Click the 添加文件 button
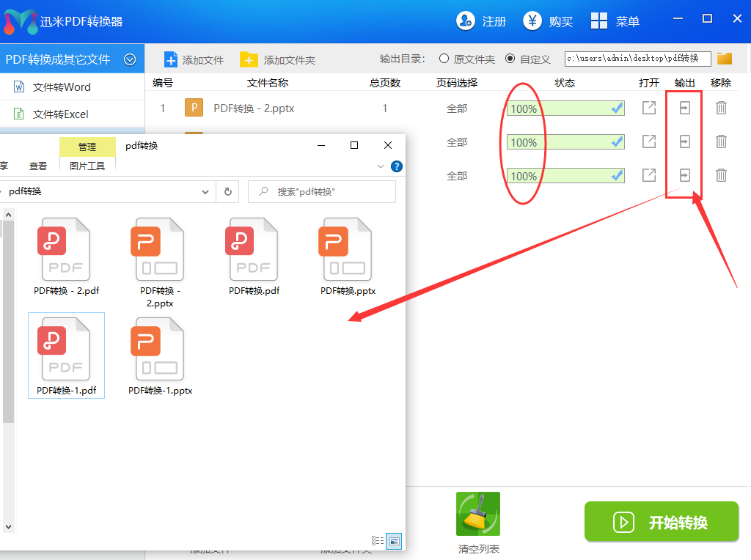751x560 pixels. point(194,59)
